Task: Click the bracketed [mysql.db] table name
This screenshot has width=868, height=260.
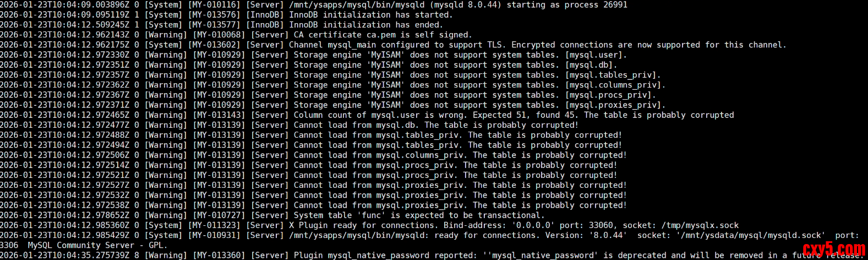Action: pyautogui.click(x=591, y=65)
